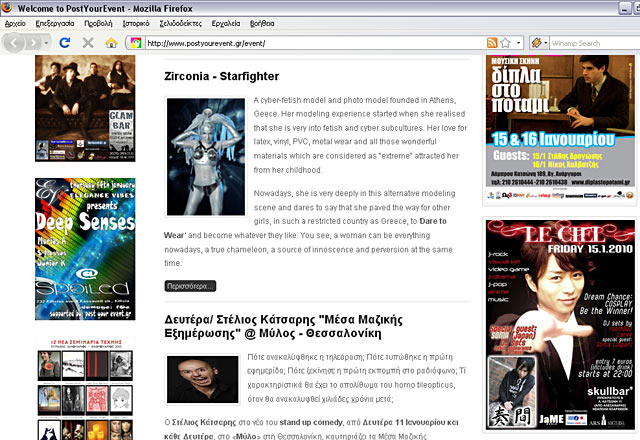Open the Deep Senses @ Spoiled poster banner
The height and width of the screenshot is (440, 640).
pos(85,249)
